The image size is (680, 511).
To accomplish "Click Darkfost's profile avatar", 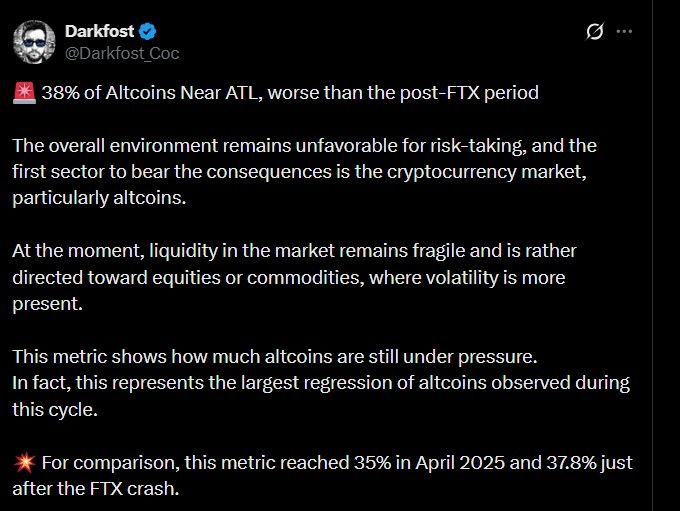I will click(34, 41).
